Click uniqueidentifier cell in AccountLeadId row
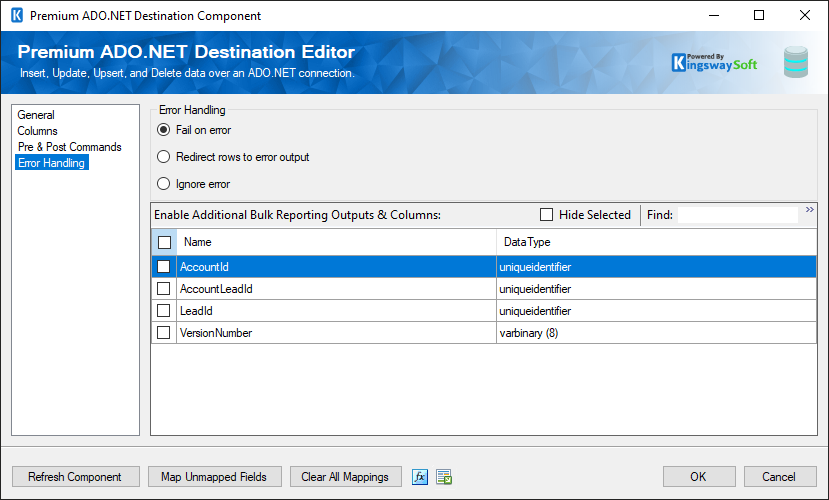This screenshot has height=500, width=829. pyautogui.click(x=657, y=289)
